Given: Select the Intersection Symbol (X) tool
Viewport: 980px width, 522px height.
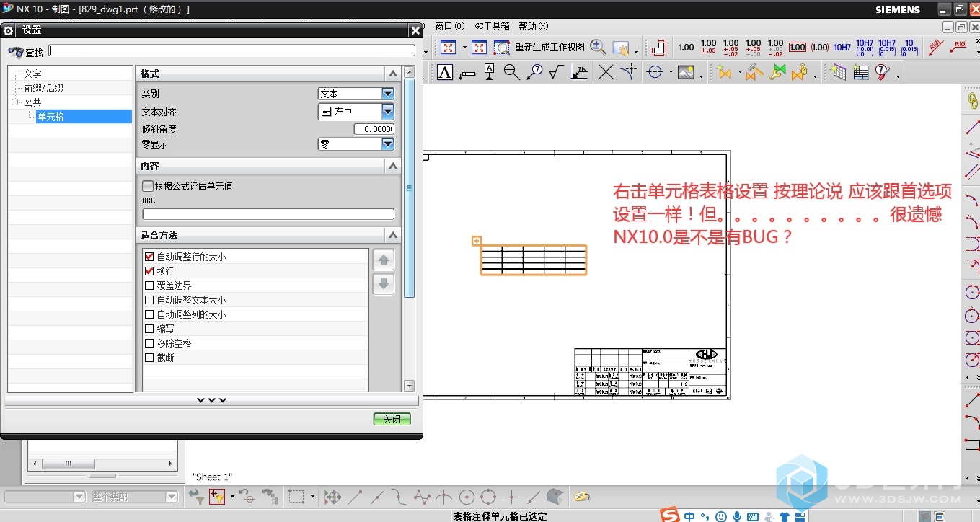Looking at the screenshot, I should (606, 72).
